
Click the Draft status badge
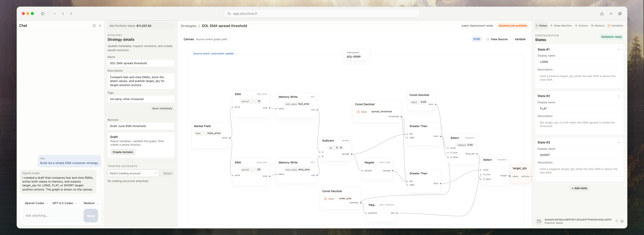click(x=476, y=39)
